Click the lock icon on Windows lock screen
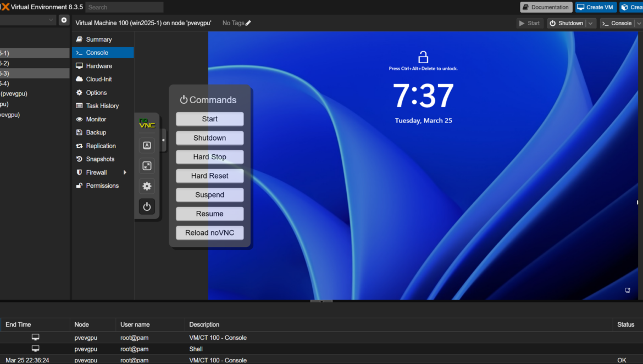This screenshot has width=643, height=364. 423,57
